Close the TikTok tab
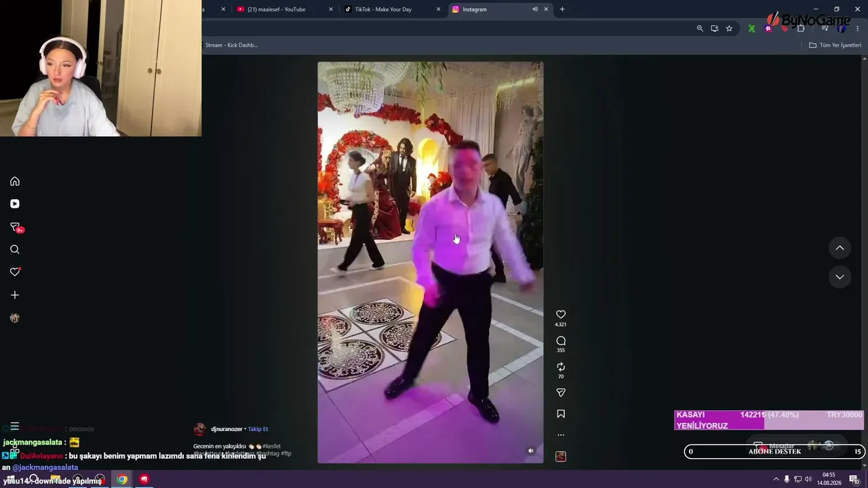Image resolution: width=868 pixels, height=488 pixels. (x=438, y=9)
